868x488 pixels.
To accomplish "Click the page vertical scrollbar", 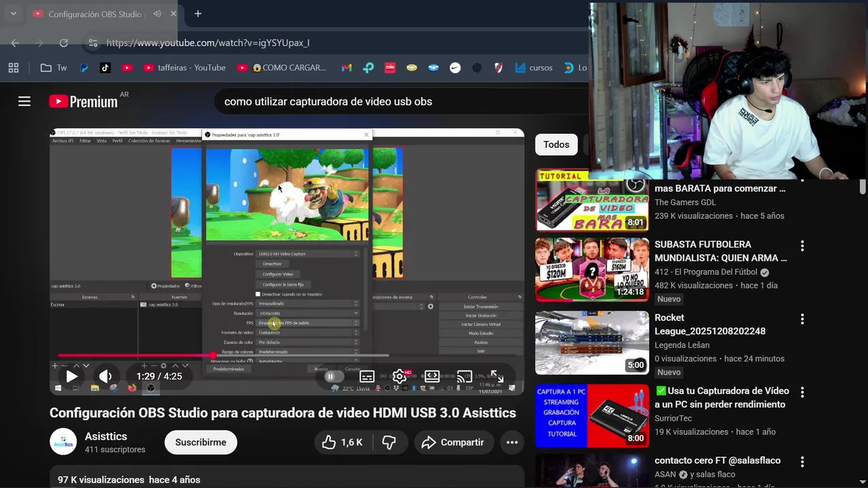I will coord(863,186).
